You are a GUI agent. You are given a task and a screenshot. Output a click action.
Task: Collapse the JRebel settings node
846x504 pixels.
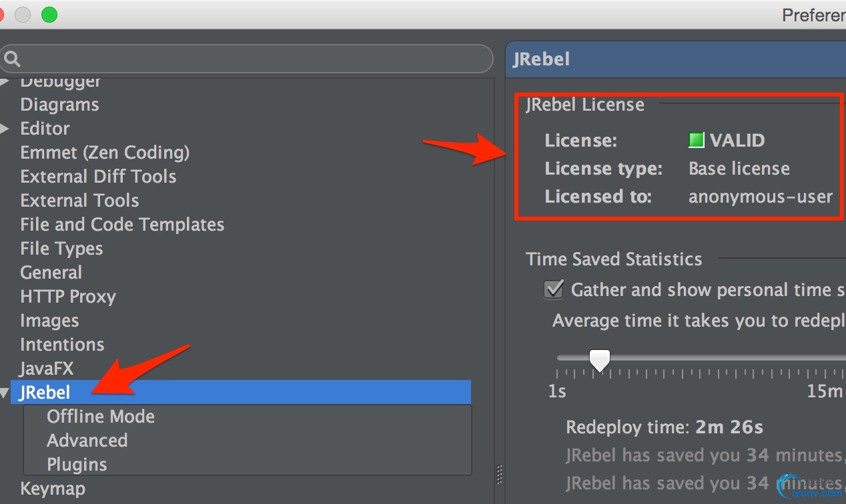tap(5, 393)
